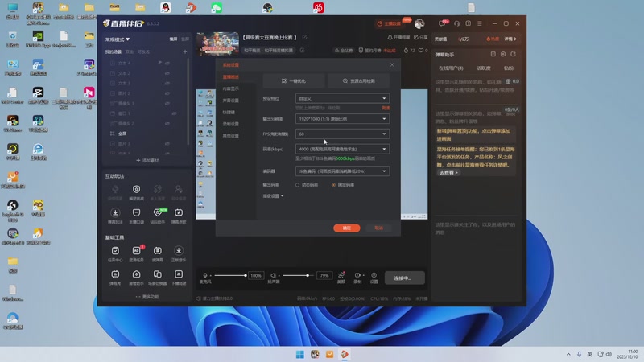Open the message icon with 99+ badge
Image resolution: width=644 pixels, height=362 pixels.
pos(442,23)
